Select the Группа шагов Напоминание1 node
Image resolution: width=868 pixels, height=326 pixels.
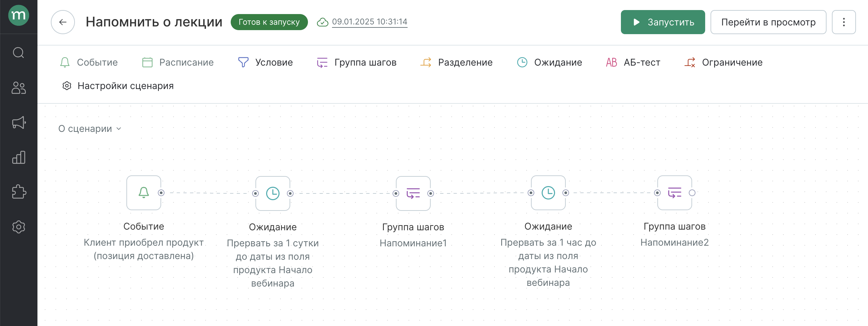[413, 193]
